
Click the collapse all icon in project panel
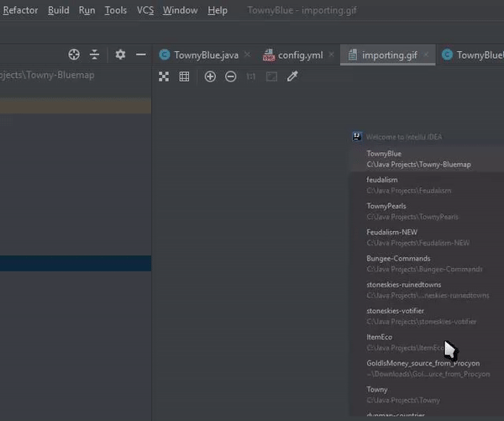click(x=94, y=55)
